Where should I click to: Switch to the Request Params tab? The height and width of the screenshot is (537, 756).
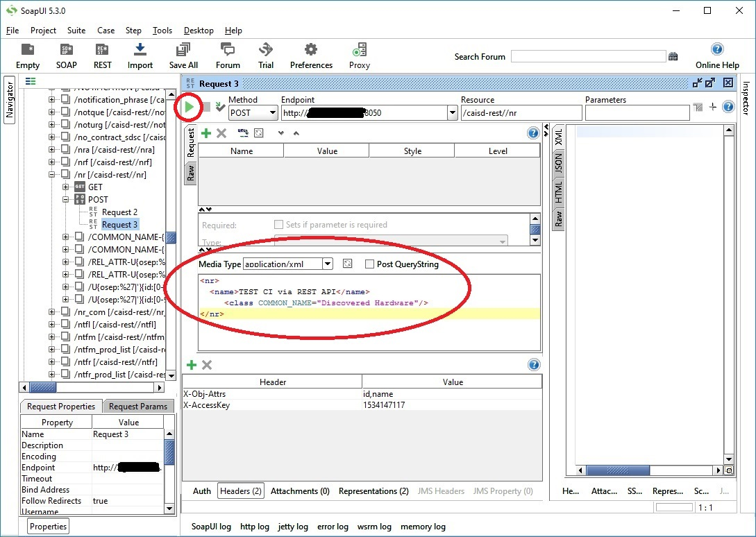click(137, 407)
